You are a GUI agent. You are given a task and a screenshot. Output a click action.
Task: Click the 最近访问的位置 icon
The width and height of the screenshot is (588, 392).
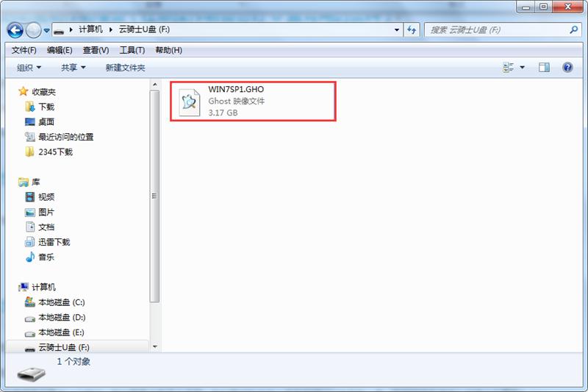(x=29, y=137)
